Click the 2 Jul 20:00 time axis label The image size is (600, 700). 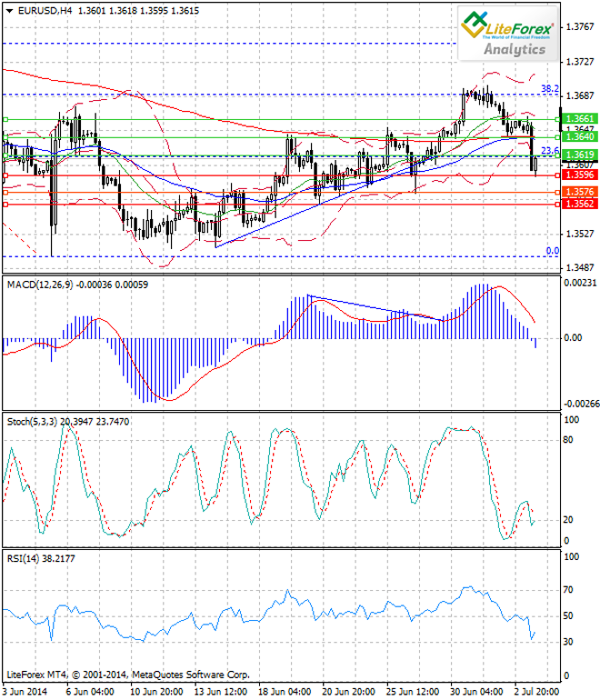click(536, 692)
